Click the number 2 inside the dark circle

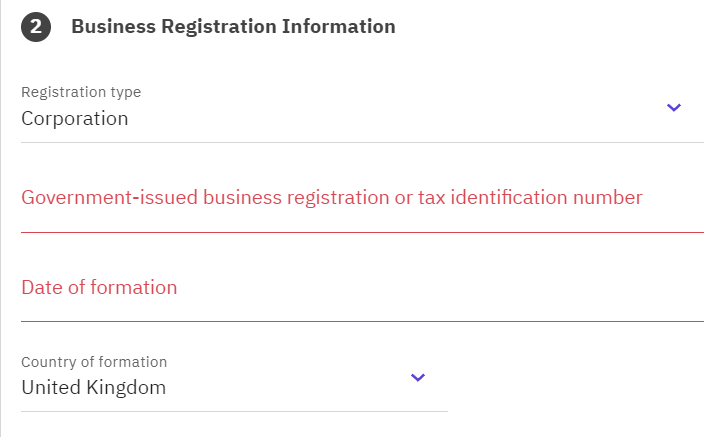point(35,27)
